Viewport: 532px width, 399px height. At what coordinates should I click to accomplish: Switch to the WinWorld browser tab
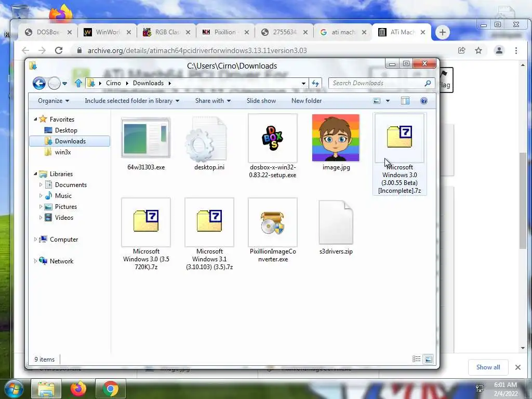[107, 32]
